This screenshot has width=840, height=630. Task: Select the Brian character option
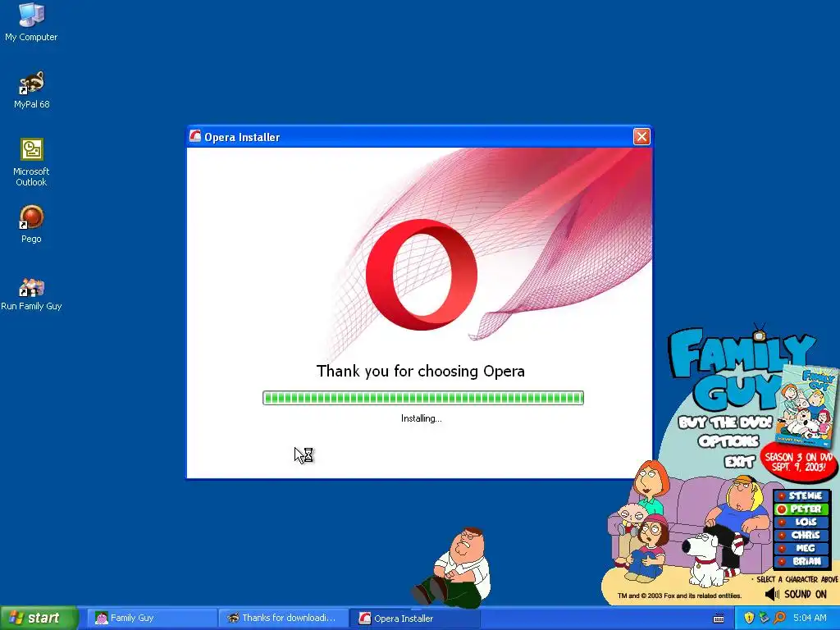click(801, 561)
